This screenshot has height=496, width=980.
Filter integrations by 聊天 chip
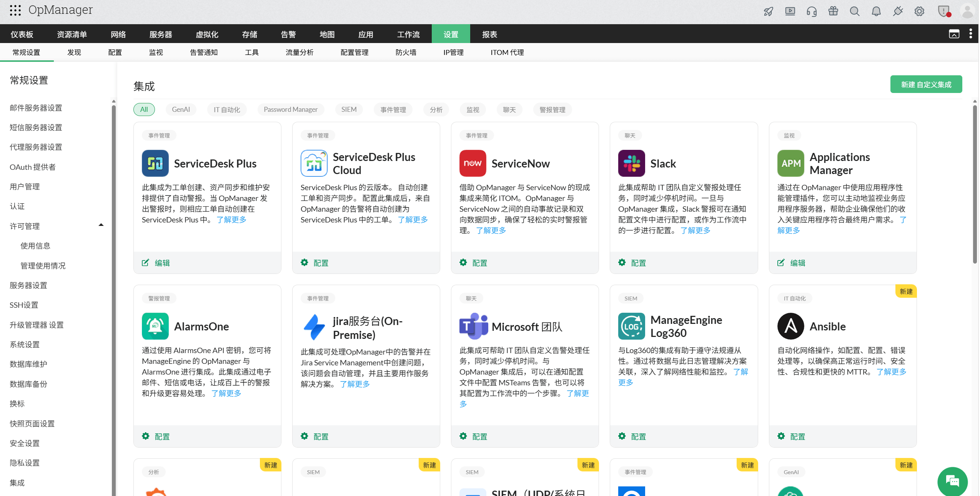coord(509,109)
